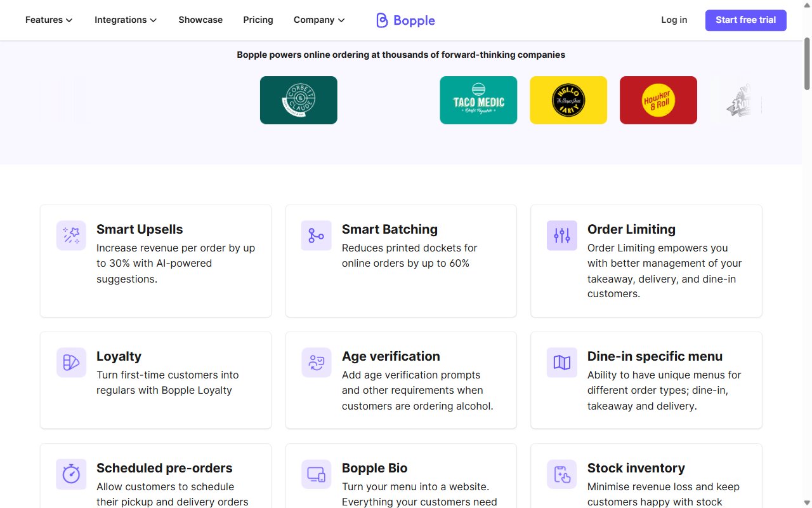Click 'Reduces printed dockets' description text
This screenshot has width=812, height=508.
409,255
